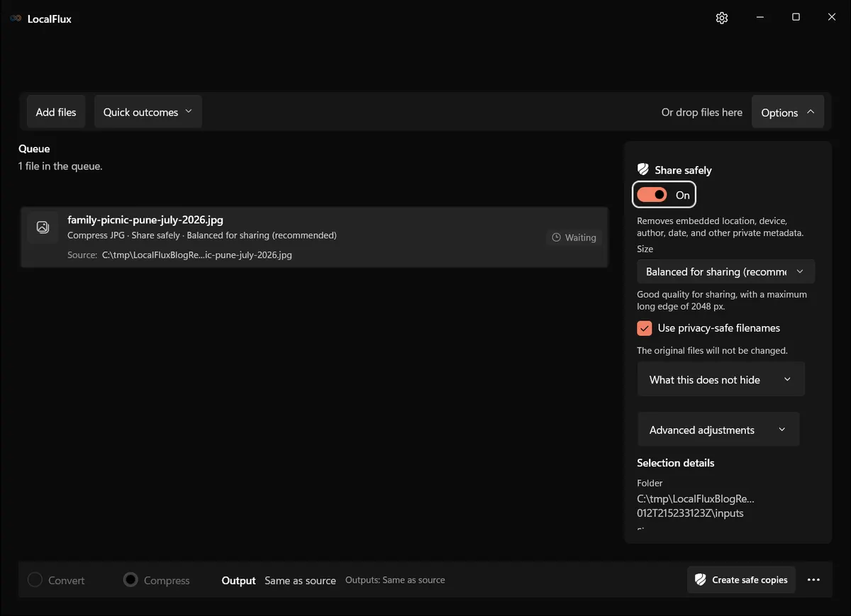
Task: Open the Balanced for sharing size dropdown
Action: 725,271
